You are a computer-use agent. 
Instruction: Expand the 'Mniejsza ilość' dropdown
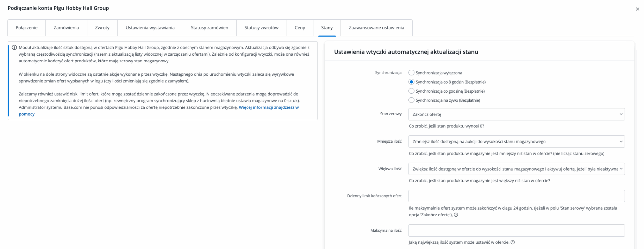coord(516,142)
